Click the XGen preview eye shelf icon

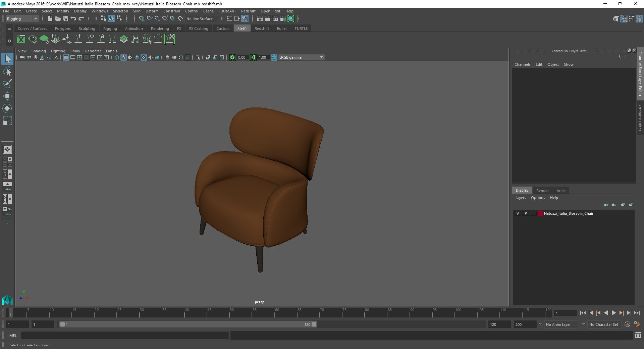33,39
